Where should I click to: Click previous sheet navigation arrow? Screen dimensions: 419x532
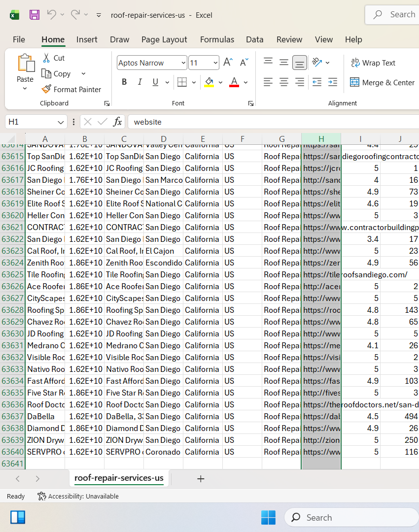[18, 479]
